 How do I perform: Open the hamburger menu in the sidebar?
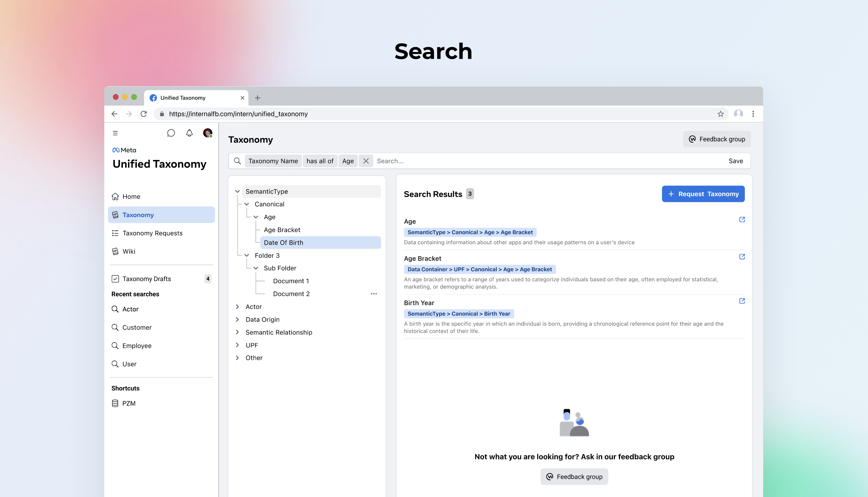[x=115, y=133]
